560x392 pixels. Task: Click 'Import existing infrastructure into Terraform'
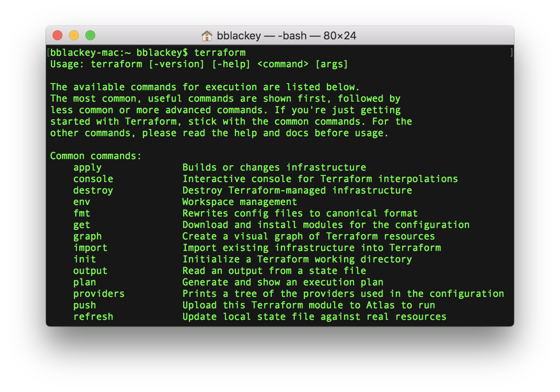tap(312, 248)
